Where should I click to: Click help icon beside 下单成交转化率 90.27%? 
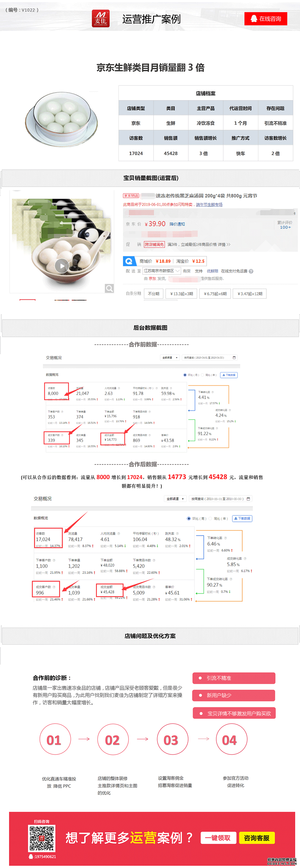click(231, 579)
